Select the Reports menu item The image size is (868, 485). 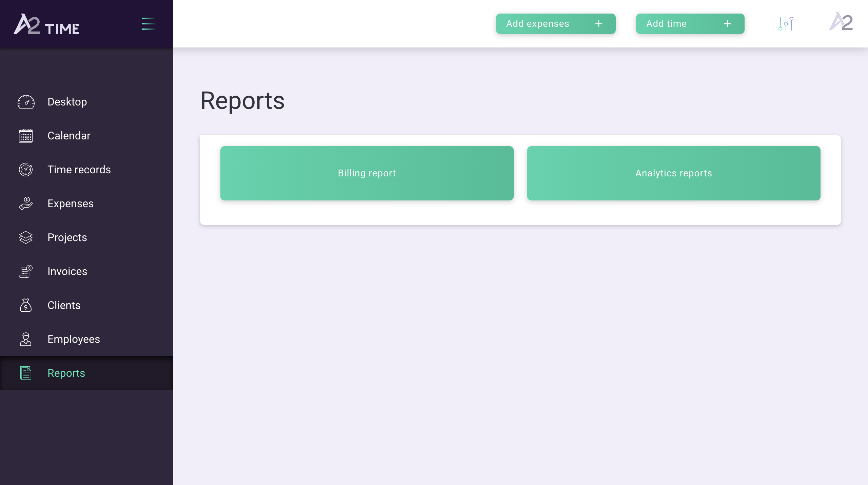pos(86,373)
